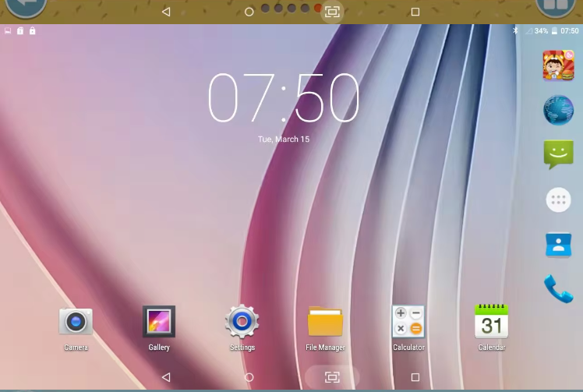583x392 pixels.
Task: Tap the Settings label text
Action: click(242, 348)
